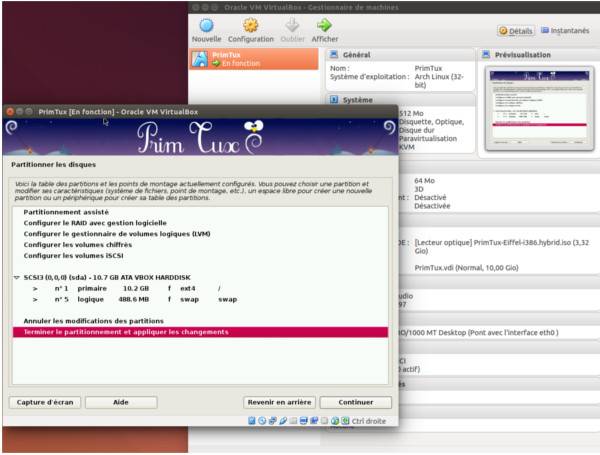The width and height of the screenshot is (600, 455).
Task: Select the n° 1 primaire ext4 partition row
Action: [200, 289]
